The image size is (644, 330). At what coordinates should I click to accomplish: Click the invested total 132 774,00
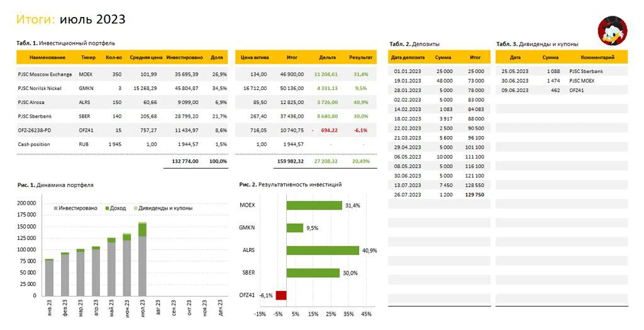tap(185, 161)
